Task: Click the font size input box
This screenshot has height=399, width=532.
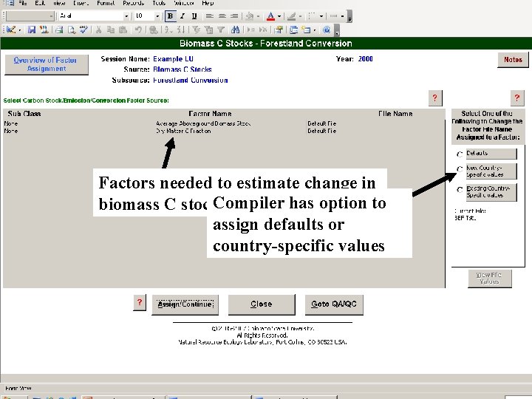Action: 143,16
